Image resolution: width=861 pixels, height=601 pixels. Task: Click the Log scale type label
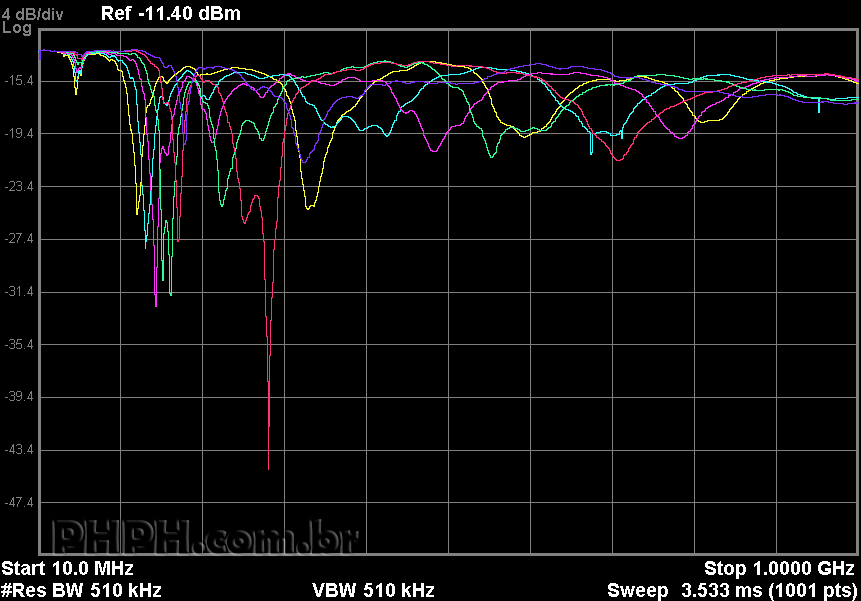[x=17, y=29]
